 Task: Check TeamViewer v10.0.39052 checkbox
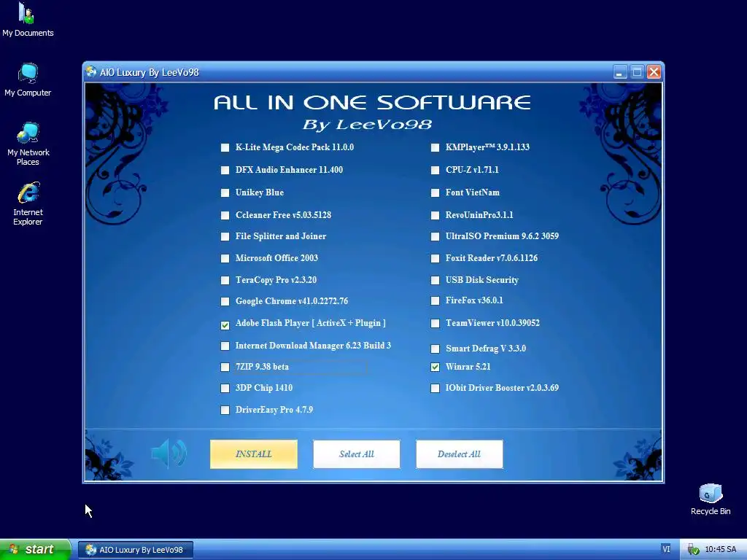435,323
